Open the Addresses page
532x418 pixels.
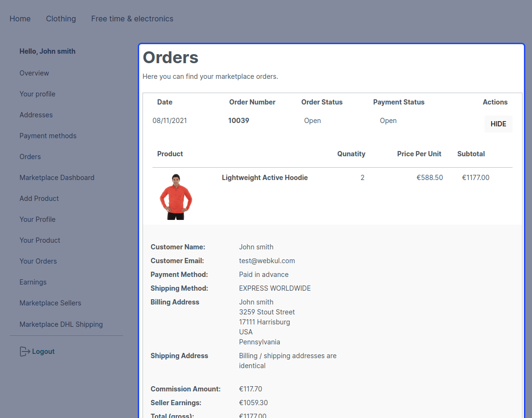[x=36, y=115]
